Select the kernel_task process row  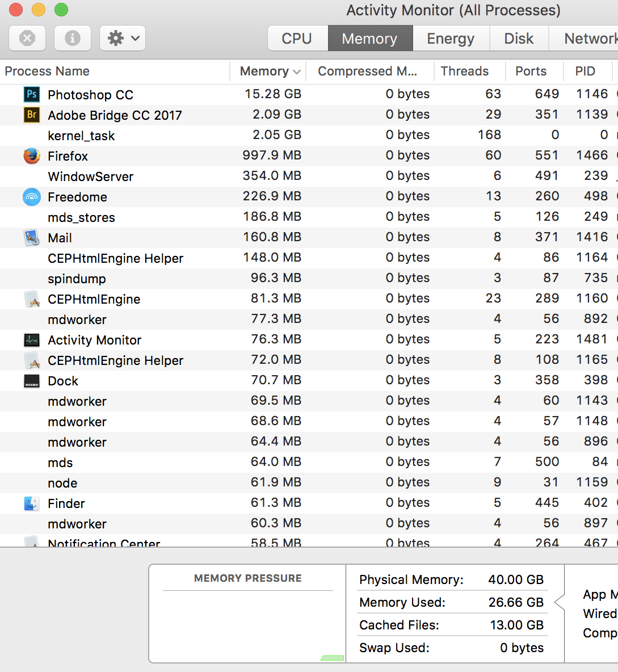pos(309,136)
